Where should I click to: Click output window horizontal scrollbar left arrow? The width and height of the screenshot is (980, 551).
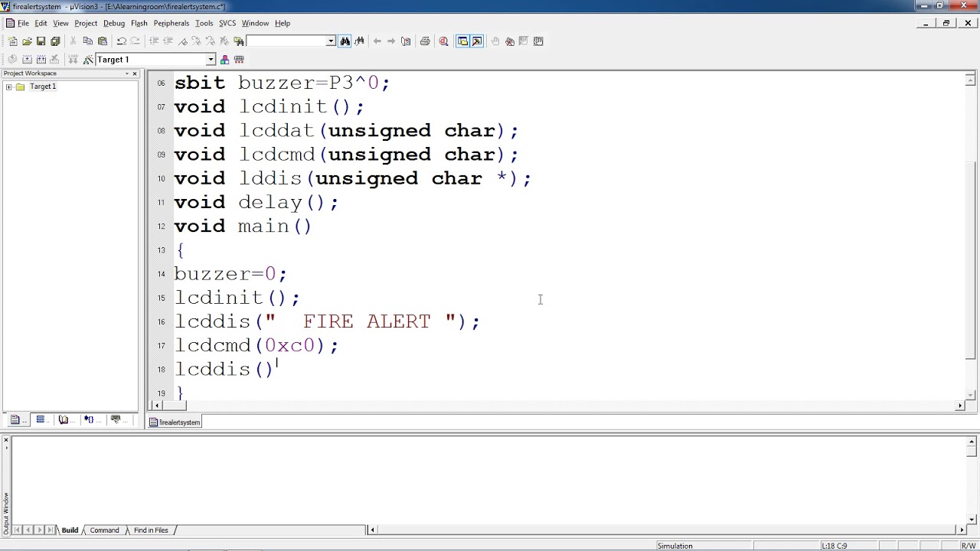[x=372, y=530]
